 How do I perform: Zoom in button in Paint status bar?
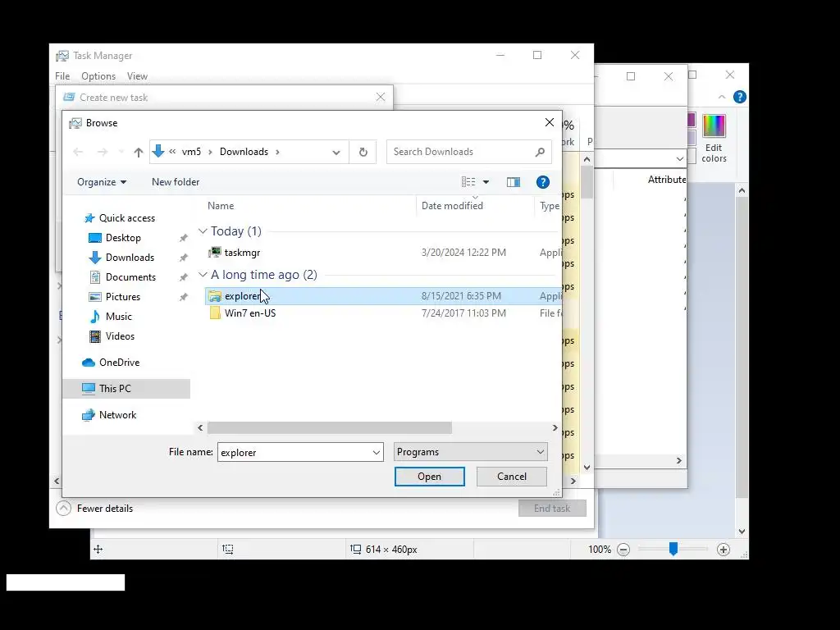pyautogui.click(x=724, y=550)
